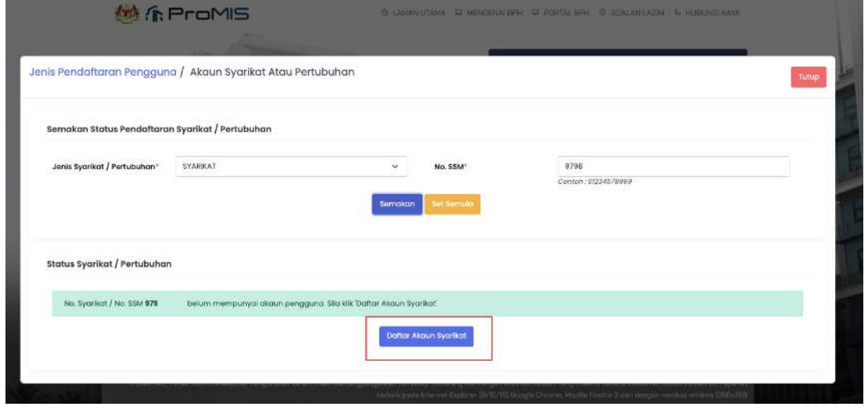868x410 pixels.
Task: Open the HUBUNGI KAMI menu item
Action: click(x=708, y=13)
